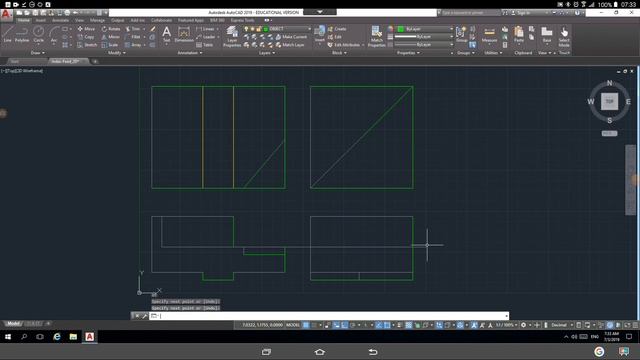The width and height of the screenshot is (640, 360).
Task: Open the Collaborate ribbon tab
Action: (x=162, y=20)
